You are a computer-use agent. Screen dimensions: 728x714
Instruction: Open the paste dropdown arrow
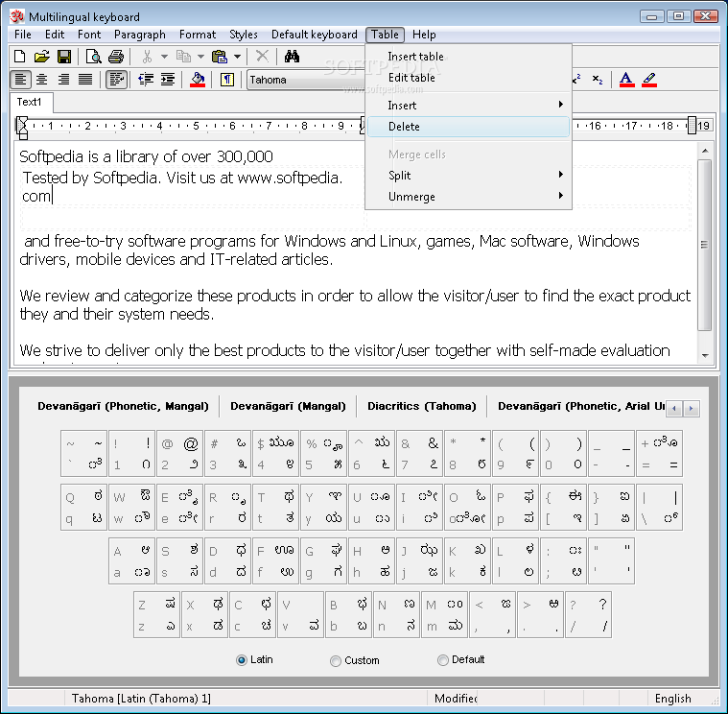click(237, 57)
